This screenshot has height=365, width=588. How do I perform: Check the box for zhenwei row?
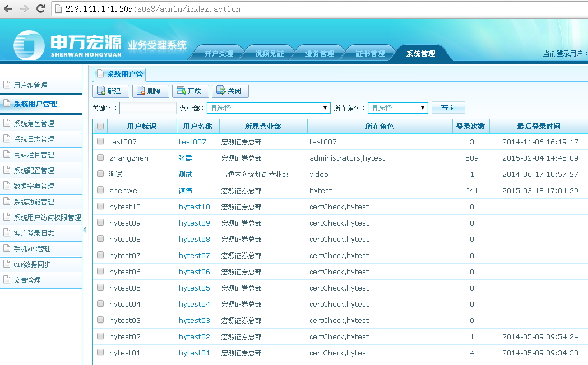pos(100,190)
